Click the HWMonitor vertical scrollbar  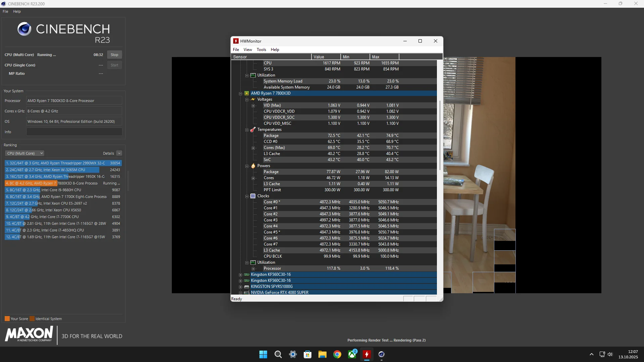point(440,135)
